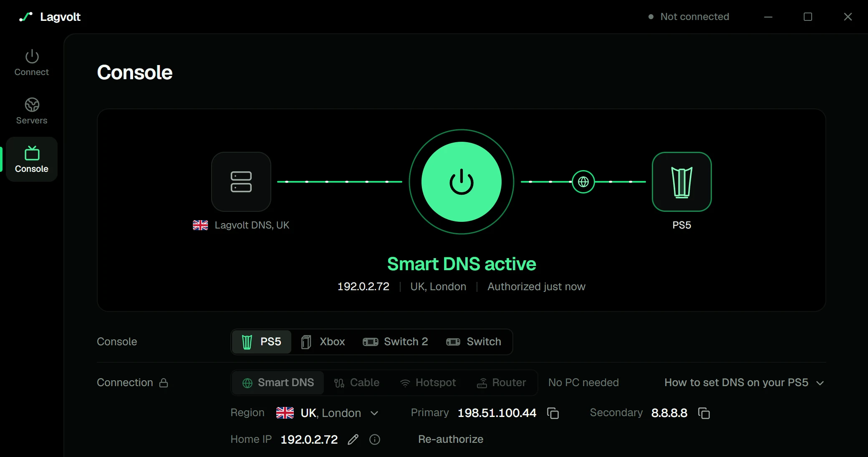Select the PS5 console option
868x457 pixels.
tap(262, 342)
